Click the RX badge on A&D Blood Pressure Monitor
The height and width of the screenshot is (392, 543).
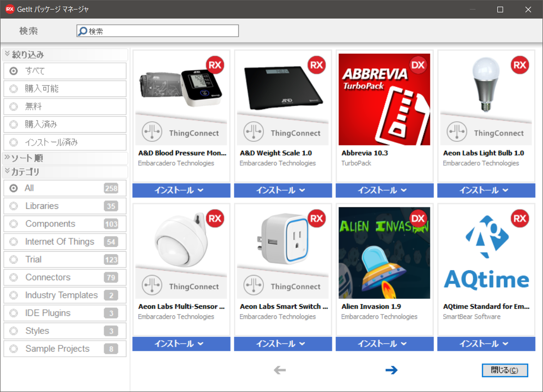pos(215,65)
